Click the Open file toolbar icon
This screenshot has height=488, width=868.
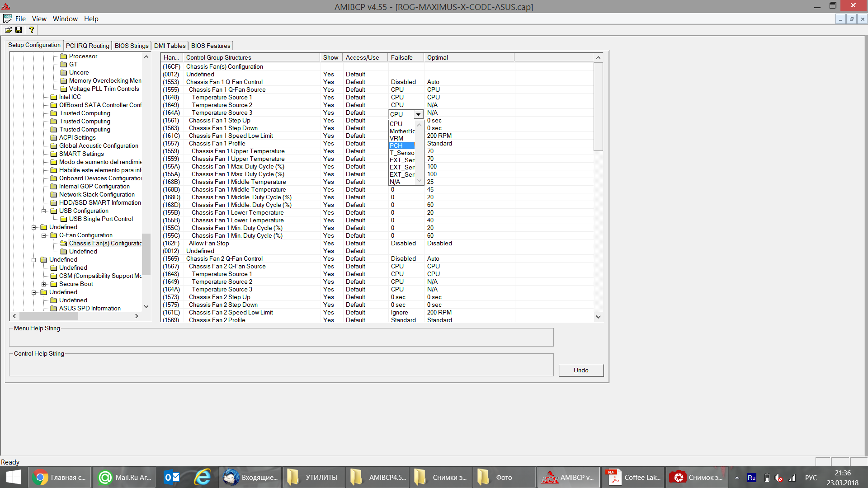pyautogui.click(x=8, y=30)
